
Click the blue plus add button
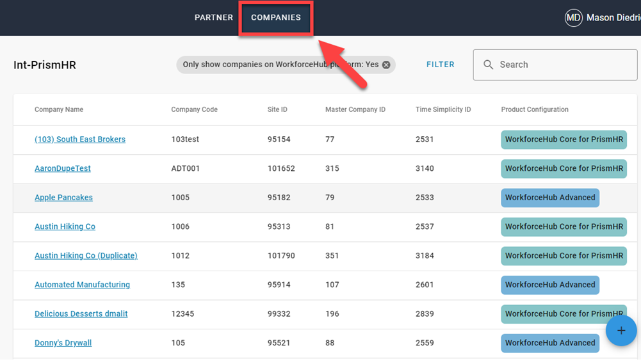(621, 331)
